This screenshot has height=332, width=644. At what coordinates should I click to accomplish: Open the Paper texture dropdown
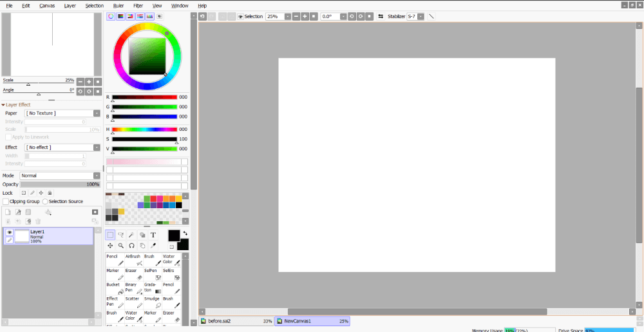tap(62, 113)
